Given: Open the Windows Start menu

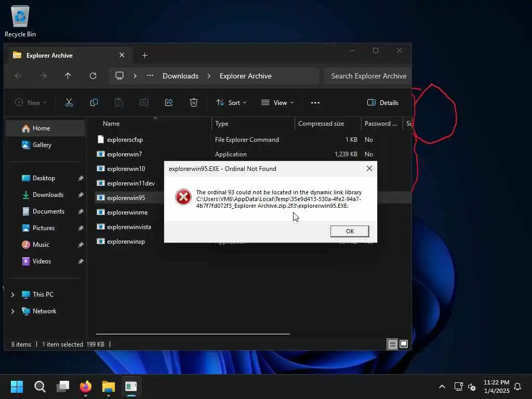Looking at the screenshot, I should 17,387.
